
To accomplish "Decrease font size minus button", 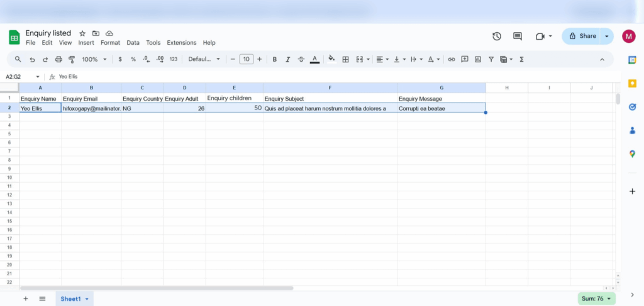I will coord(233,59).
